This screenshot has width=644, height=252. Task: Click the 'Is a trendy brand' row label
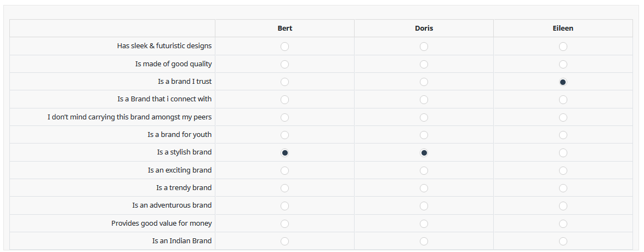coord(184,188)
